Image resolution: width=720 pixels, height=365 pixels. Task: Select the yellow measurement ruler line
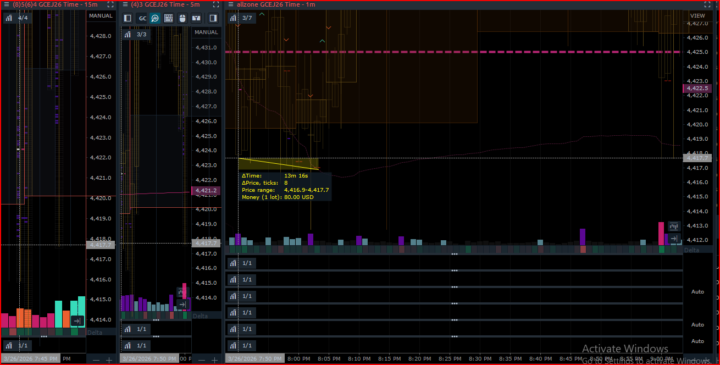pyautogui.click(x=278, y=163)
